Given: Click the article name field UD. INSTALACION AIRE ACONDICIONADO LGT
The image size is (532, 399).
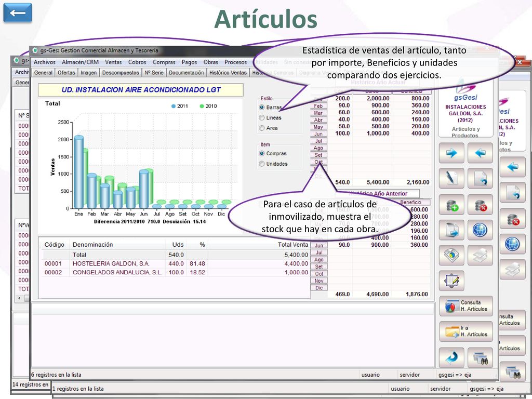Looking at the screenshot, I should point(140,90).
